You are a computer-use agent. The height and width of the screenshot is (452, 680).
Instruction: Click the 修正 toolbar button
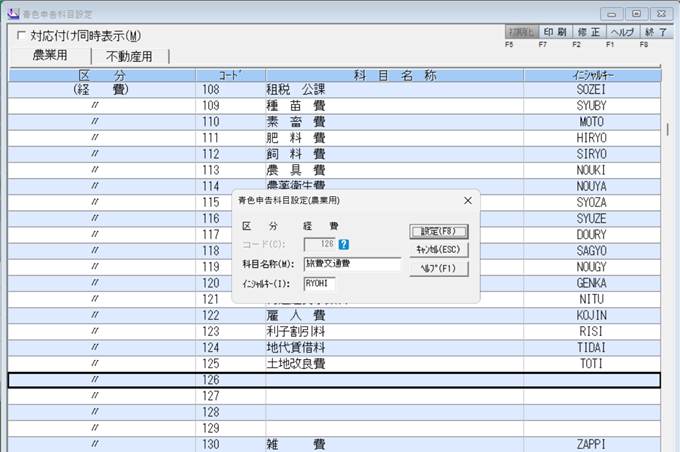pos(589,32)
